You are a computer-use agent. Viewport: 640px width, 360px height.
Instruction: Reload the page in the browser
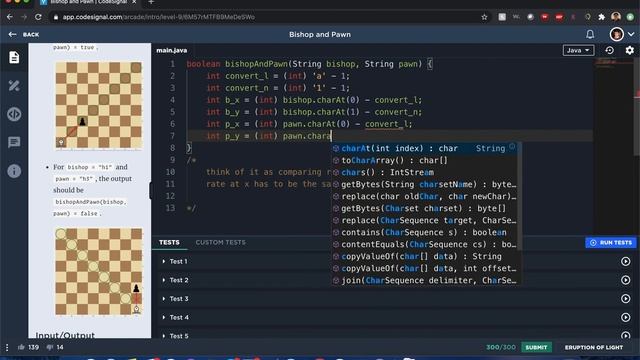click(x=38, y=17)
